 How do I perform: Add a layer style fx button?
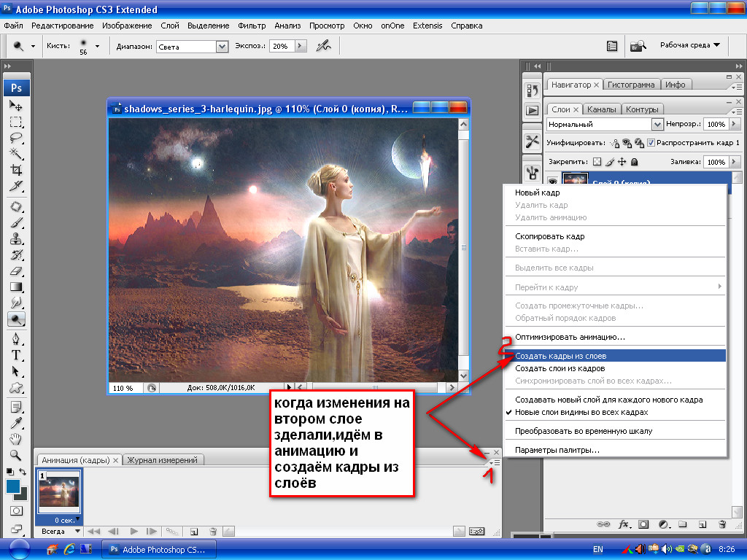click(624, 524)
